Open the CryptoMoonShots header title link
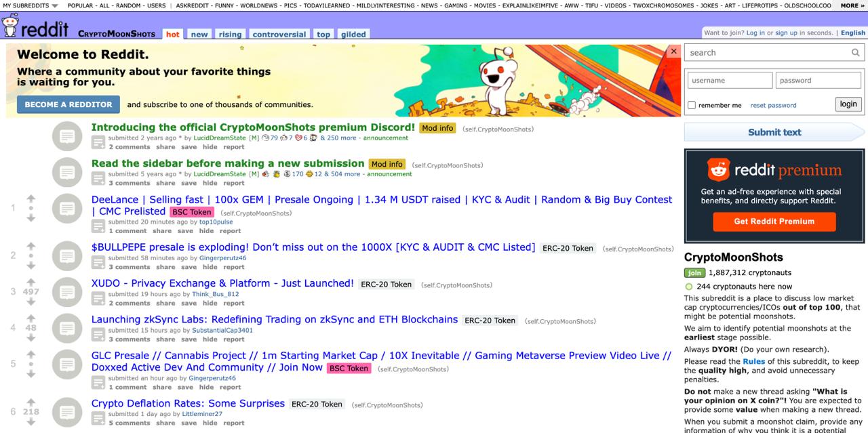 pos(117,34)
